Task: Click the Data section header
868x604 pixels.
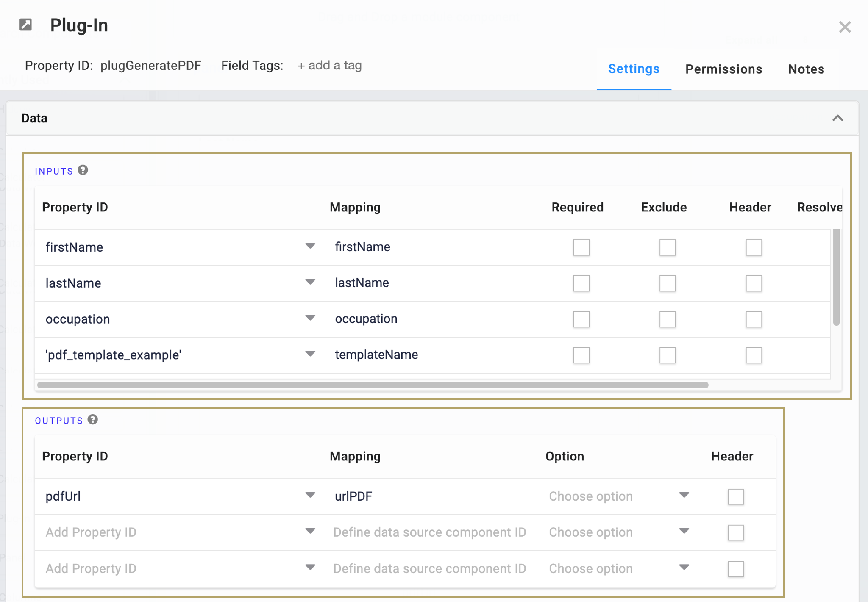Action: [x=432, y=118]
